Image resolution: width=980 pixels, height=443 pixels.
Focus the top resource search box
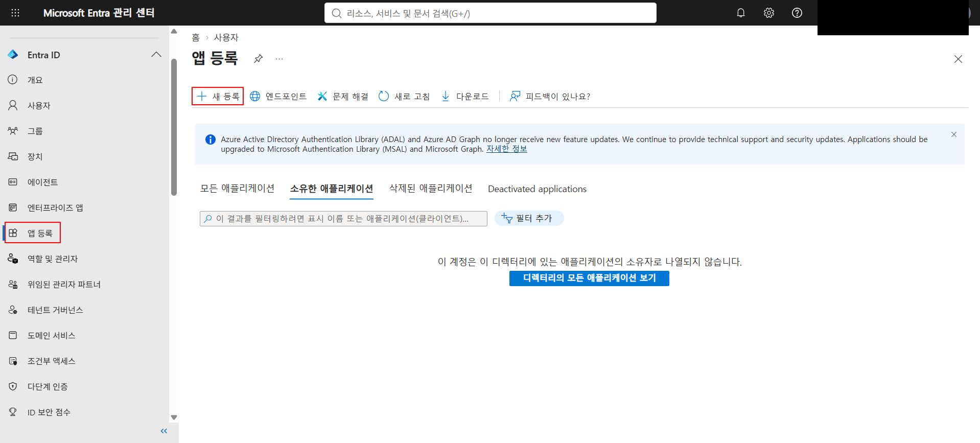[x=491, y=13]
